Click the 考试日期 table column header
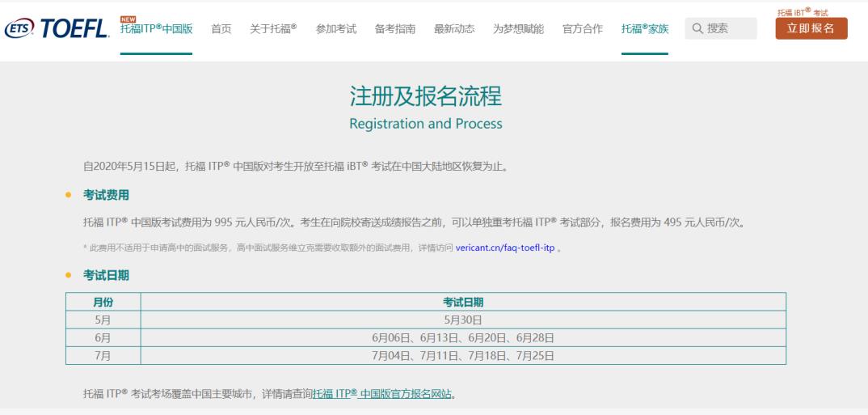Viewport: 868px width, 415px height. point(463,302)
